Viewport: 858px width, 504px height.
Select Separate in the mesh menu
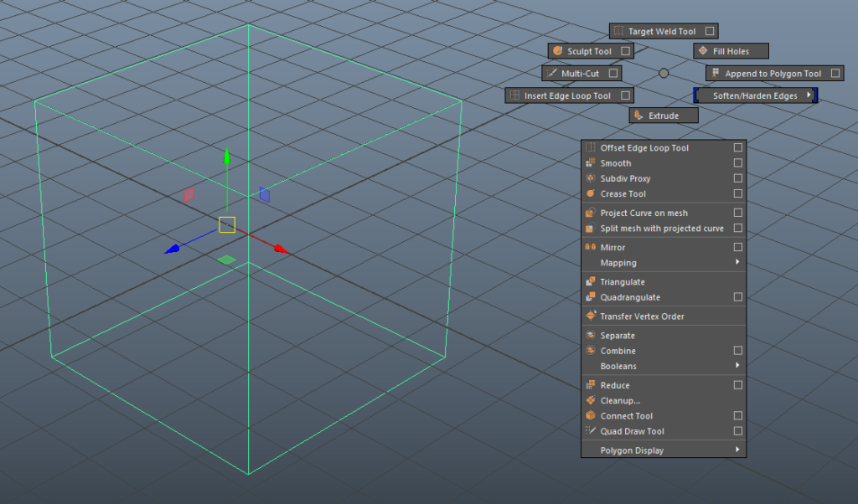(x=664, y=335)
